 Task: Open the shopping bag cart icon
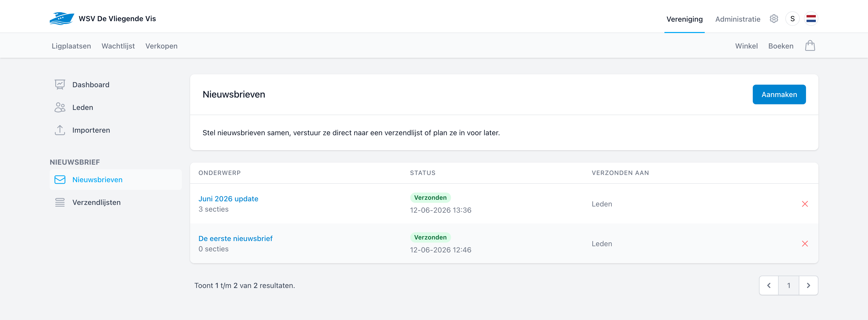810,46
